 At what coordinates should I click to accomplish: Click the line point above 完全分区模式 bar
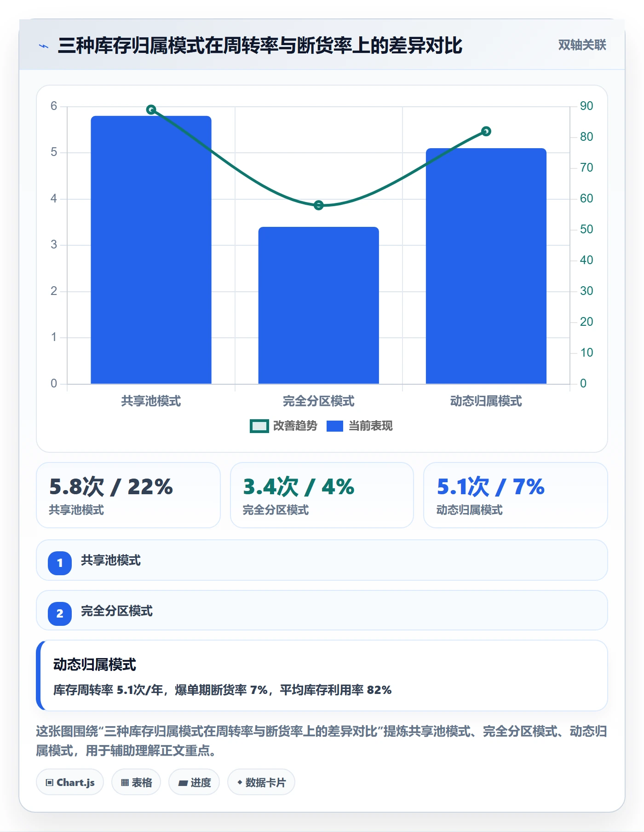318,205
